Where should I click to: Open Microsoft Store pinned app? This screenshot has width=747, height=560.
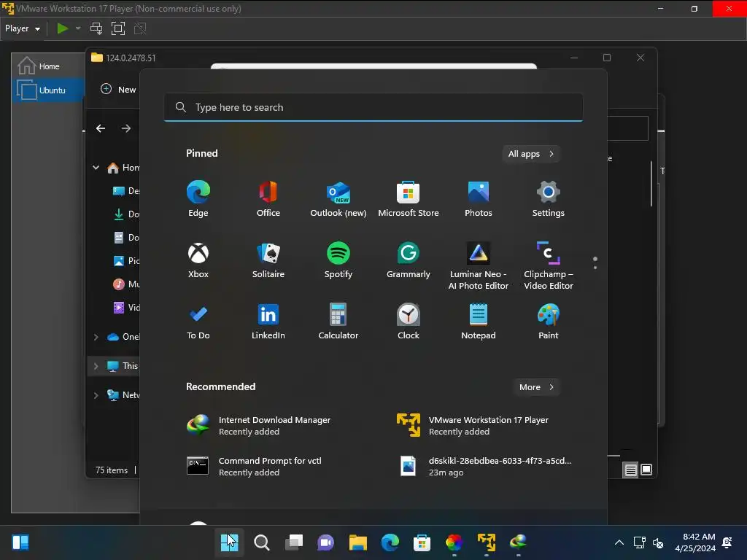coord(409,199)
